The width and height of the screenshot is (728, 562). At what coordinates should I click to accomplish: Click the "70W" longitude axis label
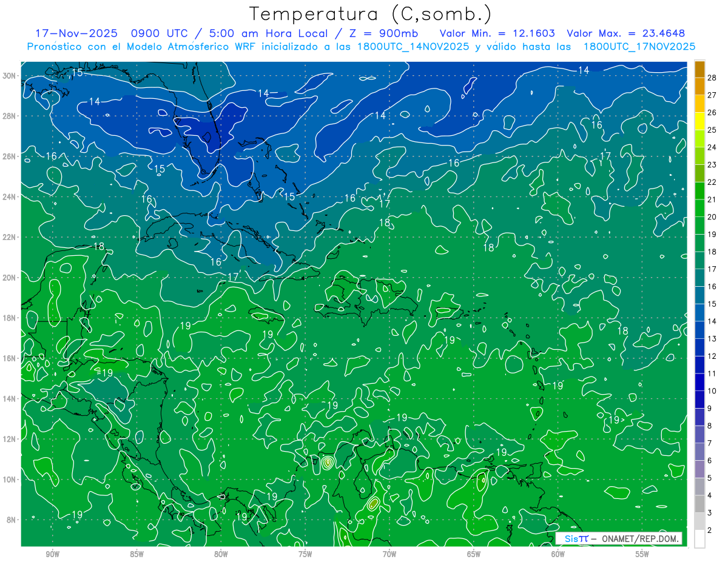(389, 554)
